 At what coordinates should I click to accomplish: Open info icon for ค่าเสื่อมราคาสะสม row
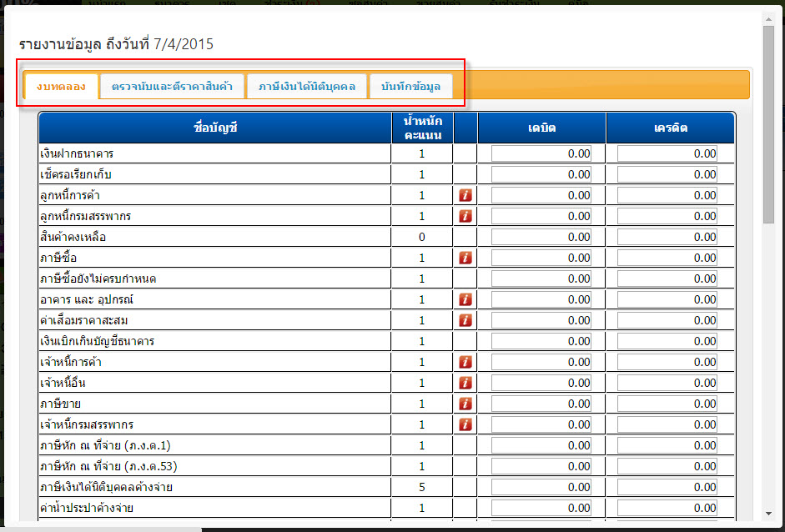click(465, 320)
